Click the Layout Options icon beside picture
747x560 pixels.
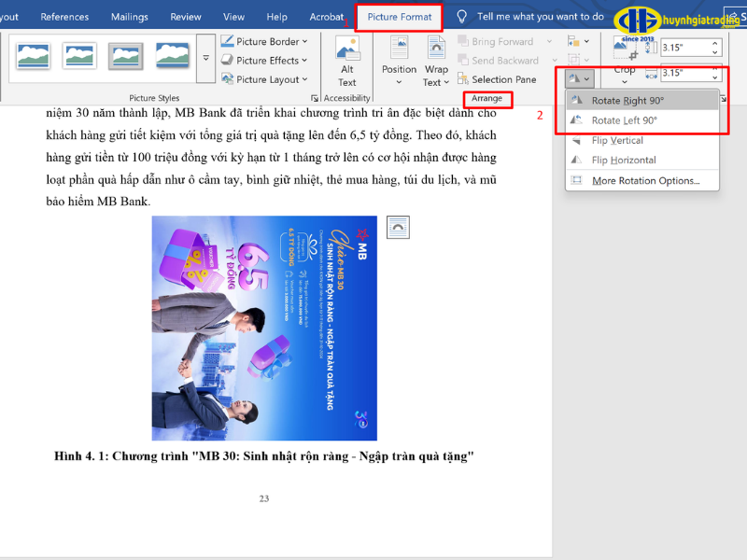pos(398,227)
